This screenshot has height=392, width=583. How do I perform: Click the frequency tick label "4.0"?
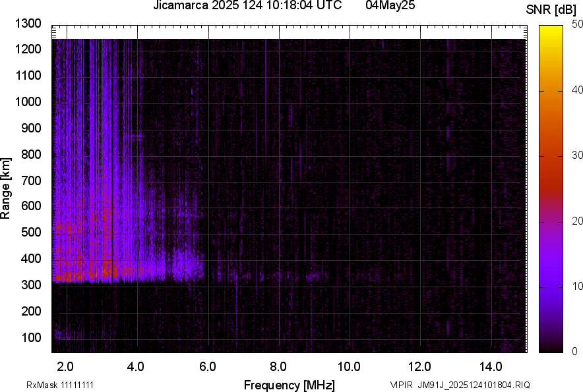click(x=136, y=367)
